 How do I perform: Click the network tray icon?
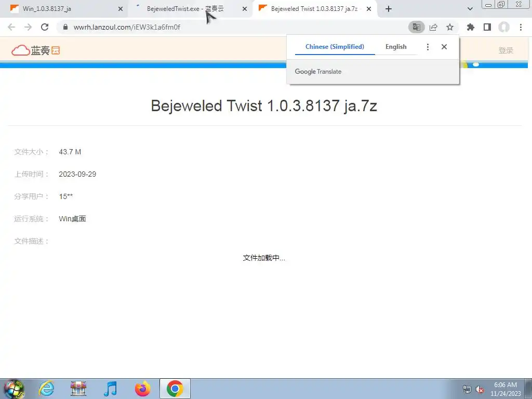coord(467,390)
